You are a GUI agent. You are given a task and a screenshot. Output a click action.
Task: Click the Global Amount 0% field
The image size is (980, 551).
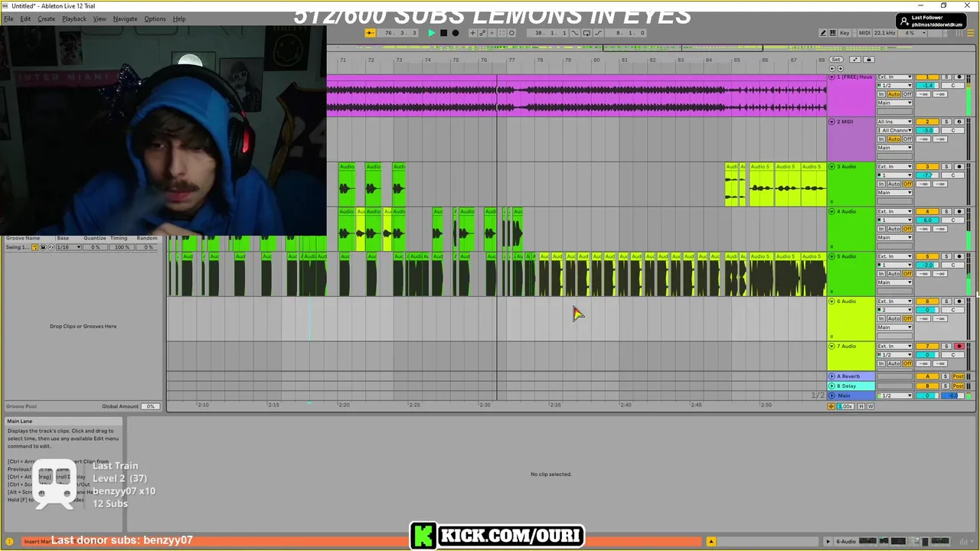(151, 406)
